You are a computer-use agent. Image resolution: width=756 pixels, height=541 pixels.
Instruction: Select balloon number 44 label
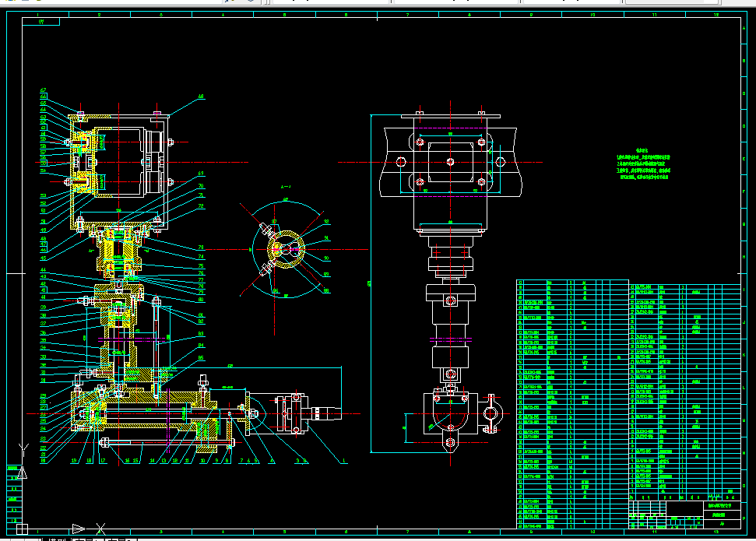(44, 270)
